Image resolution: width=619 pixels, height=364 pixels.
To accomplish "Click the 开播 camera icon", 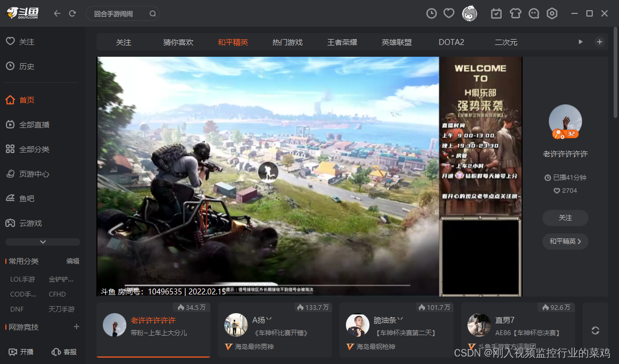I will click(13, 352).
